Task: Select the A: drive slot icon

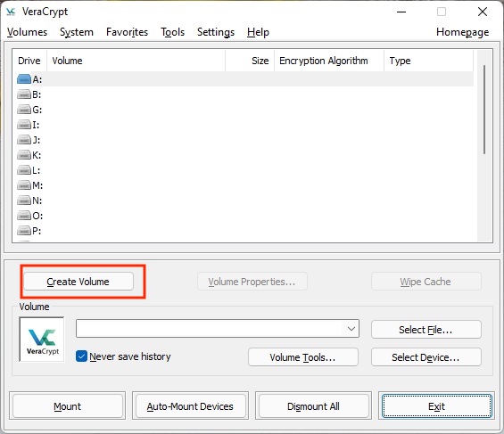Action: (24, 79)
